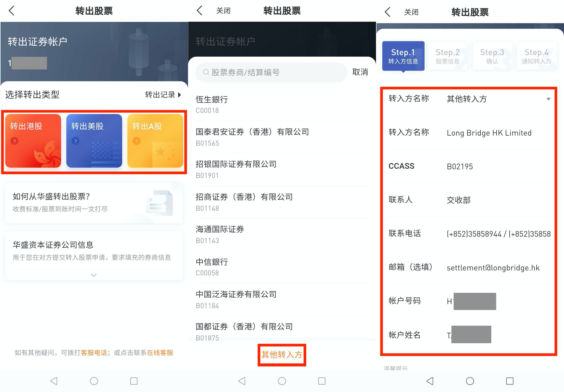Edit Long Bridge HK Limited name field
The image size is (564, 392).
(x=470, y=133)
